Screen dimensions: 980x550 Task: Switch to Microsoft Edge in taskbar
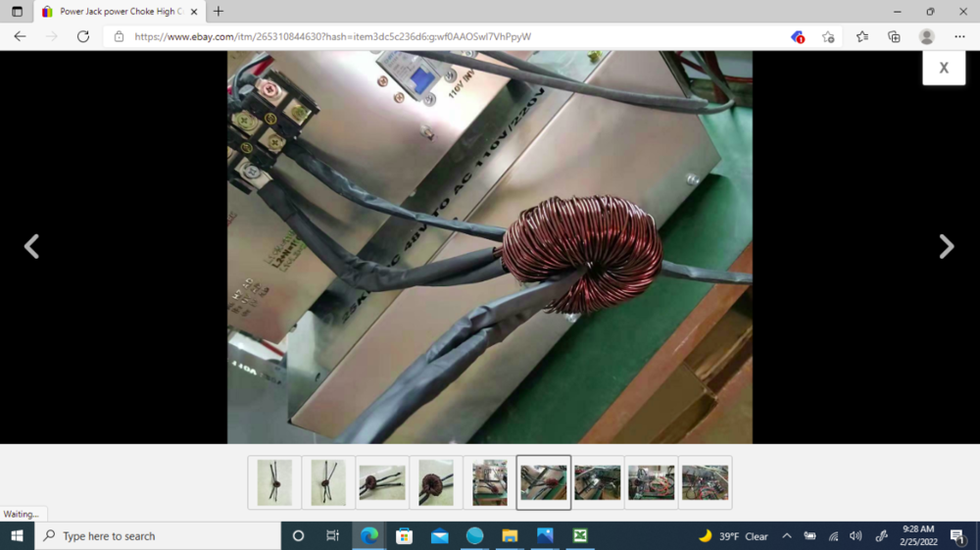[369, 535]
